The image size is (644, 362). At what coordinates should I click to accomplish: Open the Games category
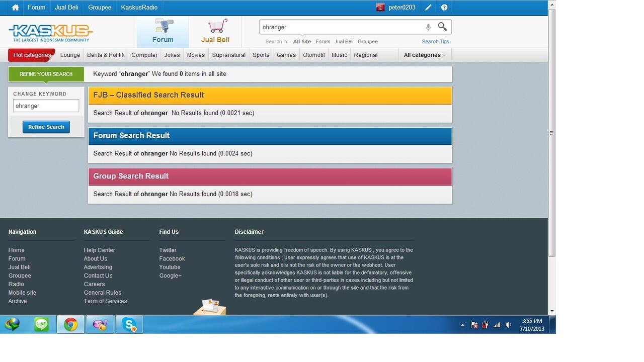(286, 55)
